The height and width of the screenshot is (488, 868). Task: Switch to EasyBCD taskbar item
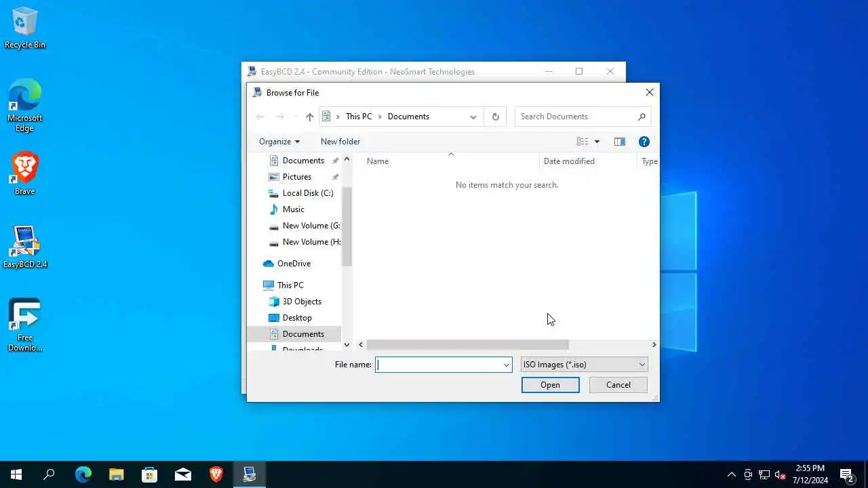pos(250,474)
